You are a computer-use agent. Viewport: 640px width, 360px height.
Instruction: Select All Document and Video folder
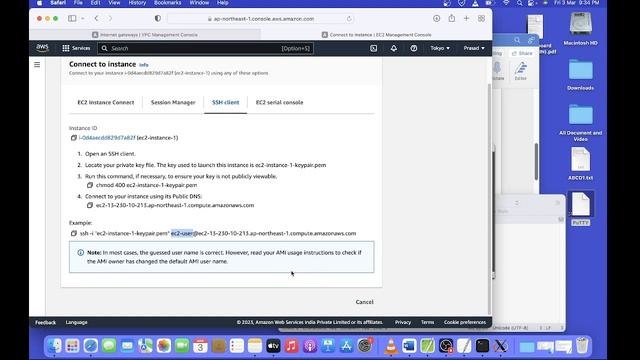coord(580,122)
